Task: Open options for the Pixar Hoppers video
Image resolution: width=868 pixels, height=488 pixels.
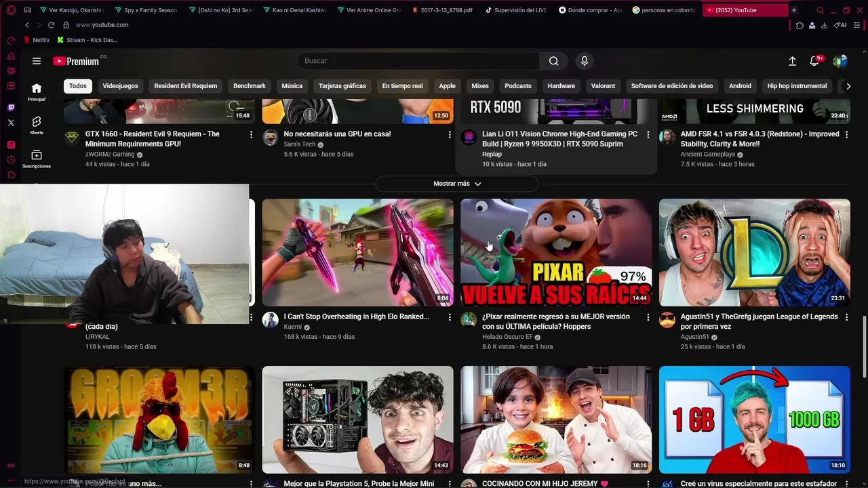Action: point(648,317)
